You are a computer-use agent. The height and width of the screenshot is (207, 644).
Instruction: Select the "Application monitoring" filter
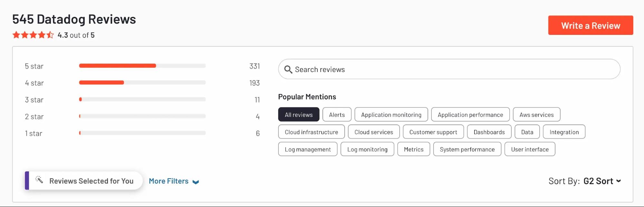point(391,114)
